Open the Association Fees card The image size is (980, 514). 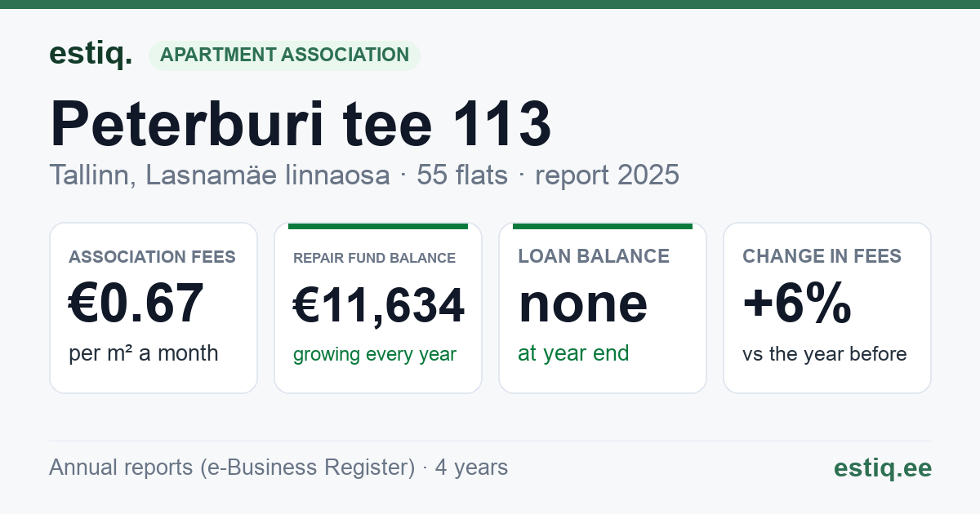pos(154,308)
